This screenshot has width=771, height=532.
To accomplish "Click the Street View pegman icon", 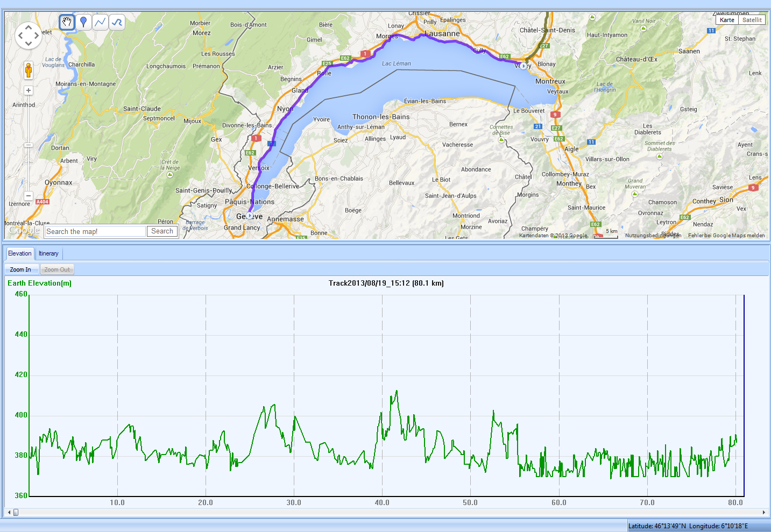I will point(29,70).
